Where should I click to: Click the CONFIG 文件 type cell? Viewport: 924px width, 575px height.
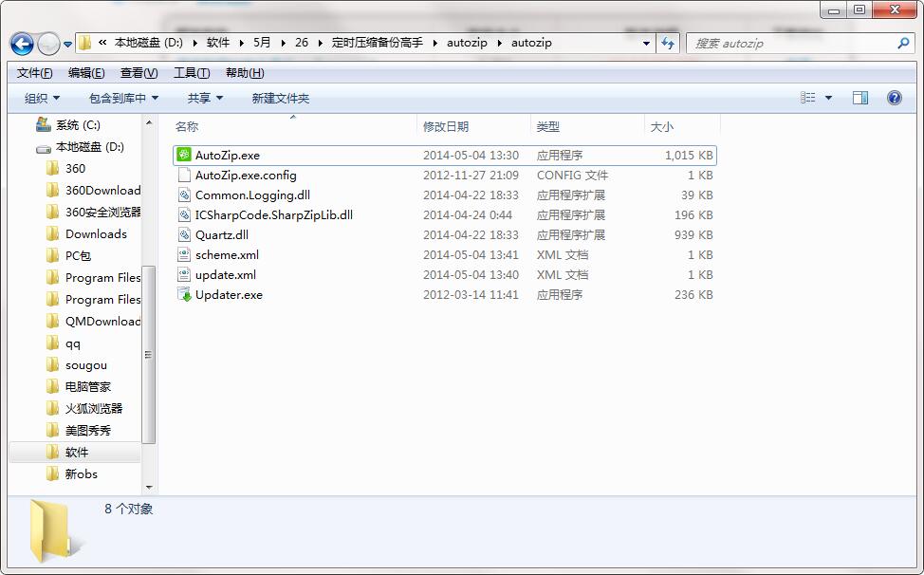[572, 175]
